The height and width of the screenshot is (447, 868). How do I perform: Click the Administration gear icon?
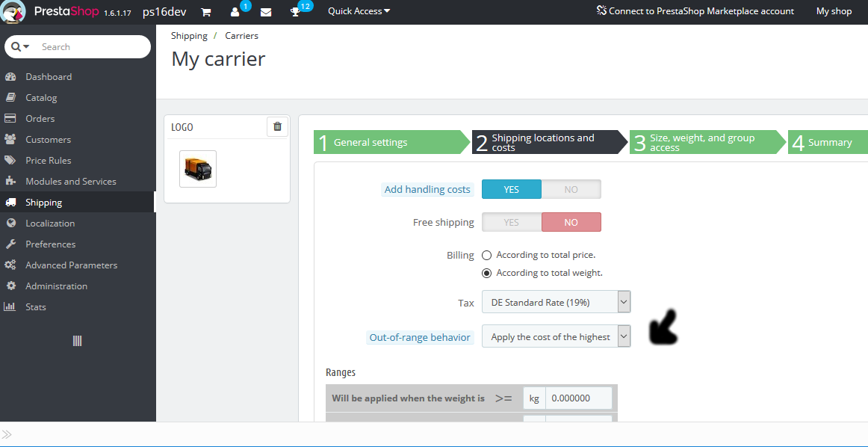10,286
